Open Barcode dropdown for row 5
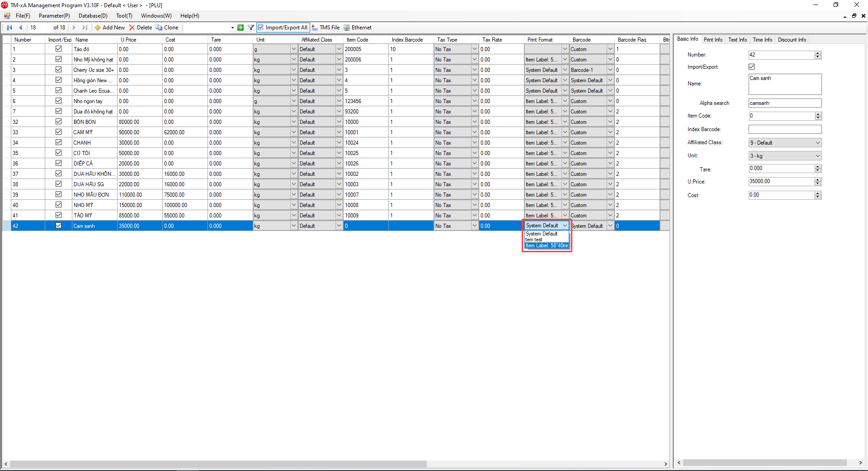The image size is (868, 471). (610, 90)
